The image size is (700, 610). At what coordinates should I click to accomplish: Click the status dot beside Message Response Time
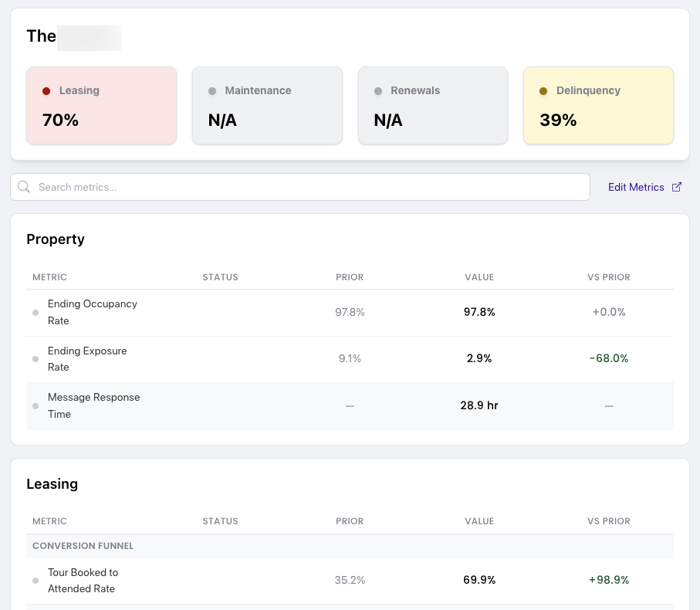point(36,406)
